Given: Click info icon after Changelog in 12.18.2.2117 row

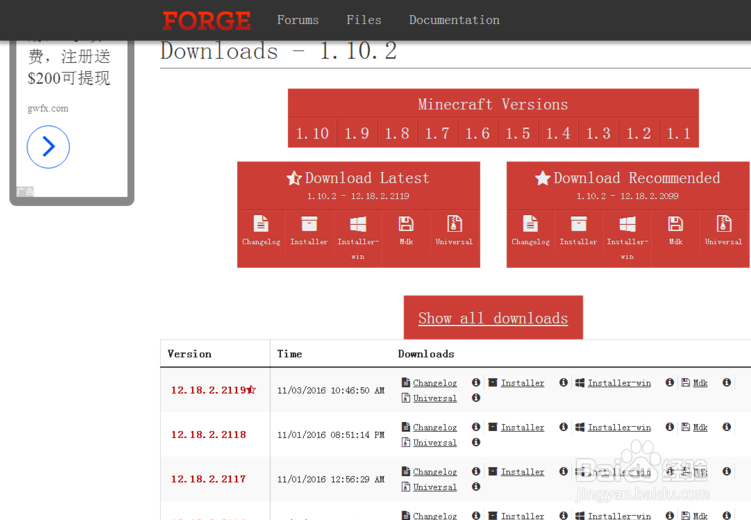Looking at the screenshot, I should tap(476, 471).
